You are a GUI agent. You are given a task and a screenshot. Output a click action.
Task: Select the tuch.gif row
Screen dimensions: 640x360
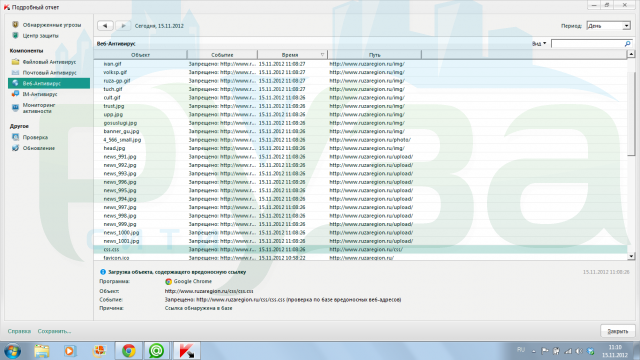tap(360, 89)
